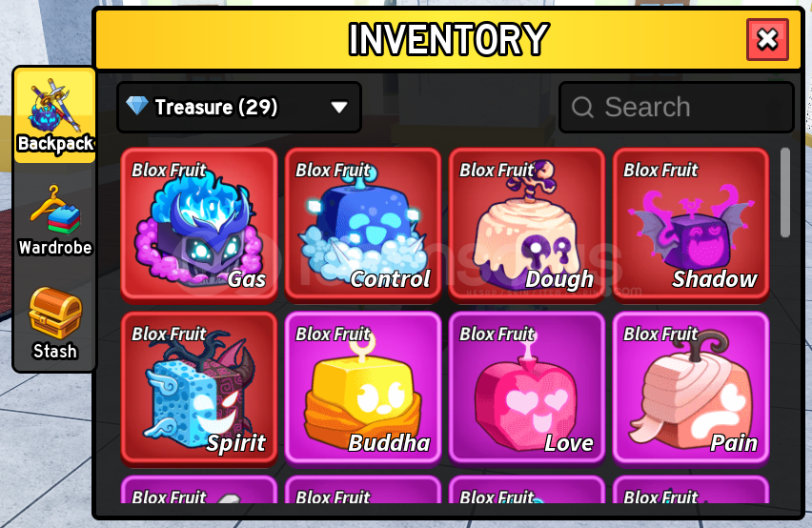This screenshot has height=528, width=812.
Task: Expand the Treasure (29) dropdown
Action: click(x=239, y=107)
